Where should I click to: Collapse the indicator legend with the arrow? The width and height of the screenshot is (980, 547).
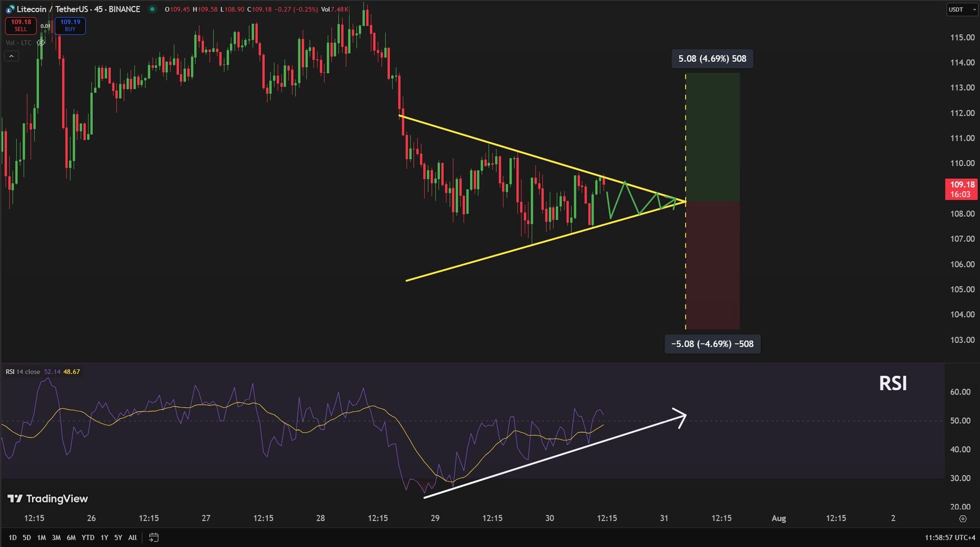[x=11, y=56]
